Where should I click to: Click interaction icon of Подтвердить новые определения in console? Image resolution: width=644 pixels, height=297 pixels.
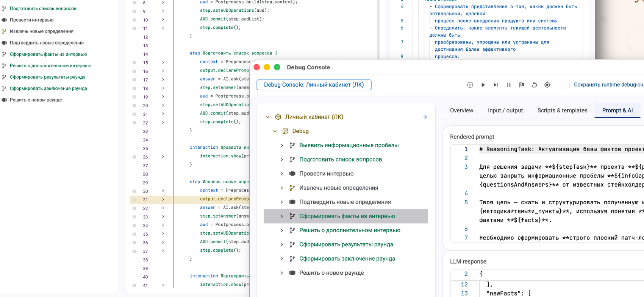point(292,202)
